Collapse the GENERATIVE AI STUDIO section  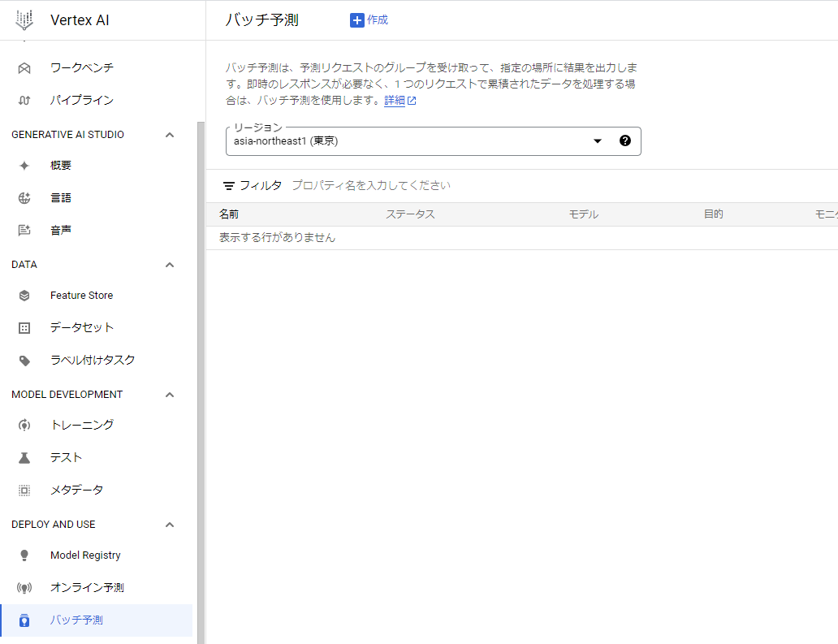170,135
